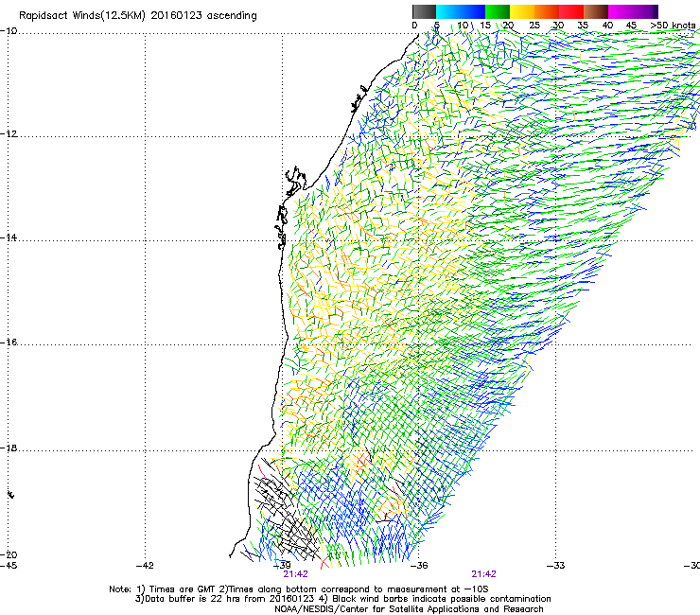Click the '-12' latitude axis label
Screen dimensions: 700x615
(x=9, y=134)
